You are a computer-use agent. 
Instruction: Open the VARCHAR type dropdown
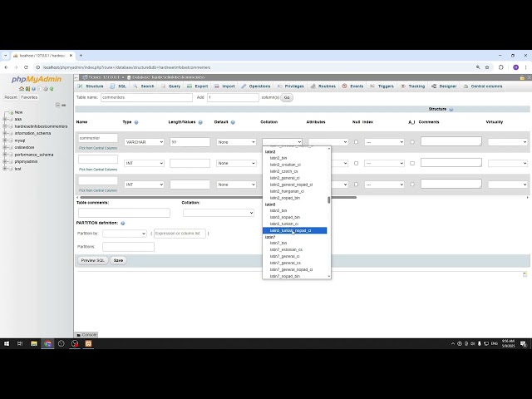[144, 142]
